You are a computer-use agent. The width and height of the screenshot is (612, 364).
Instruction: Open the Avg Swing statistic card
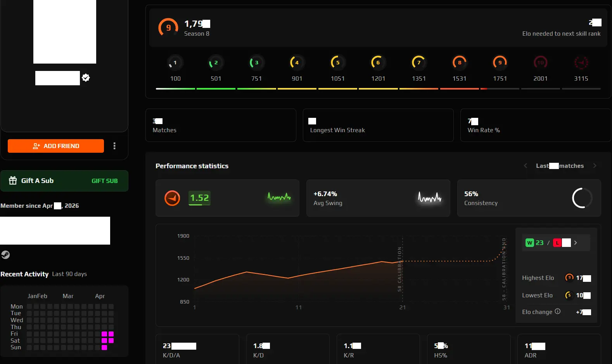point(378,198)
